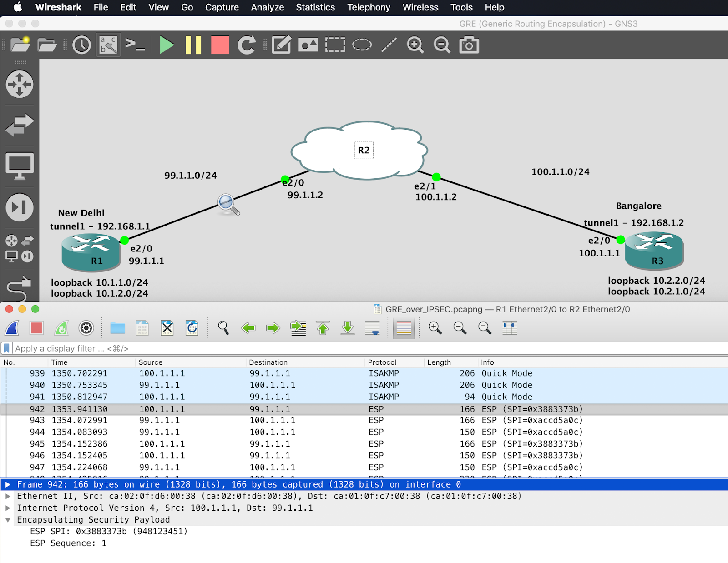Toggle interface label visibility in GNS3 toolbar
The width and height of the screenshot is (728, 563).
(x=107, y=45)
